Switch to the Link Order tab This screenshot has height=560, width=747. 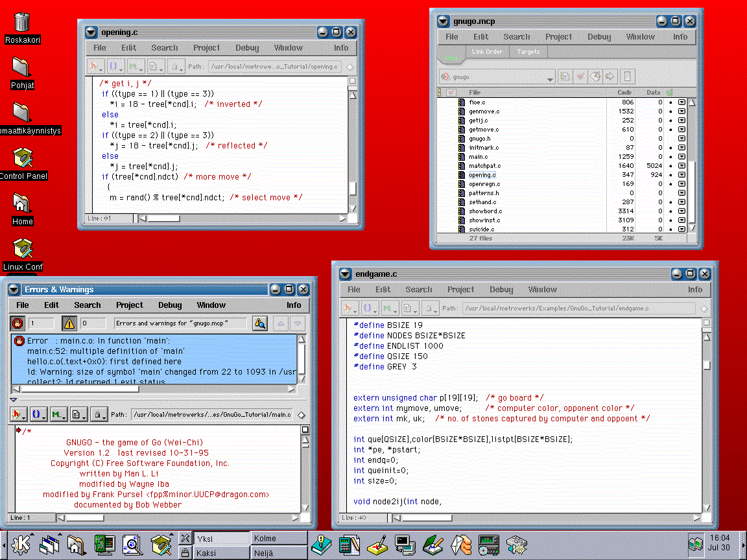pyautogui.click(x=487, y=52)
